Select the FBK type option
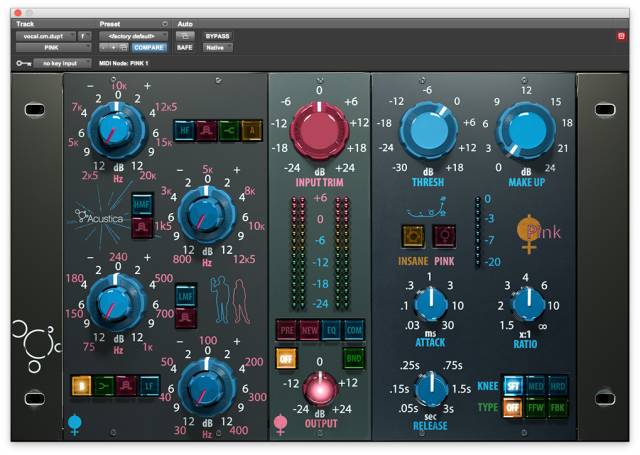640x455 pixels. (558, 408)
